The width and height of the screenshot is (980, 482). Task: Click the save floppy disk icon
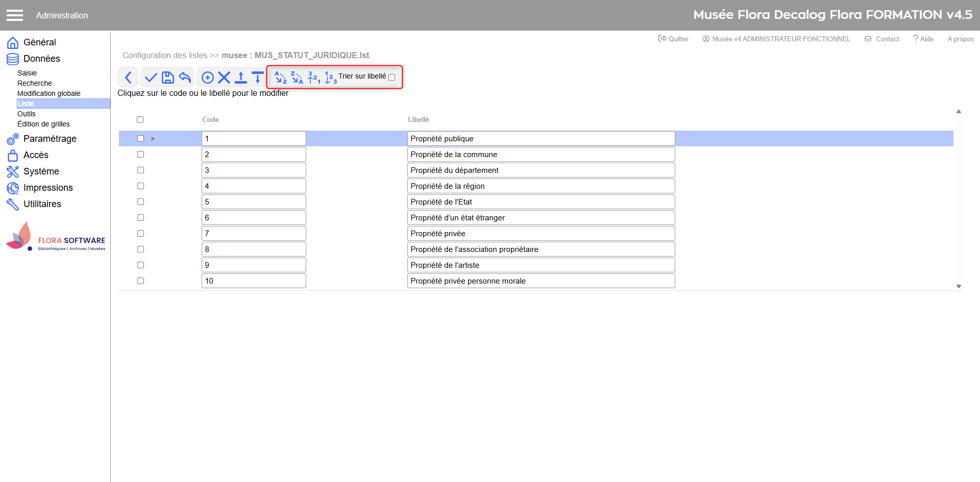point(168,78)
